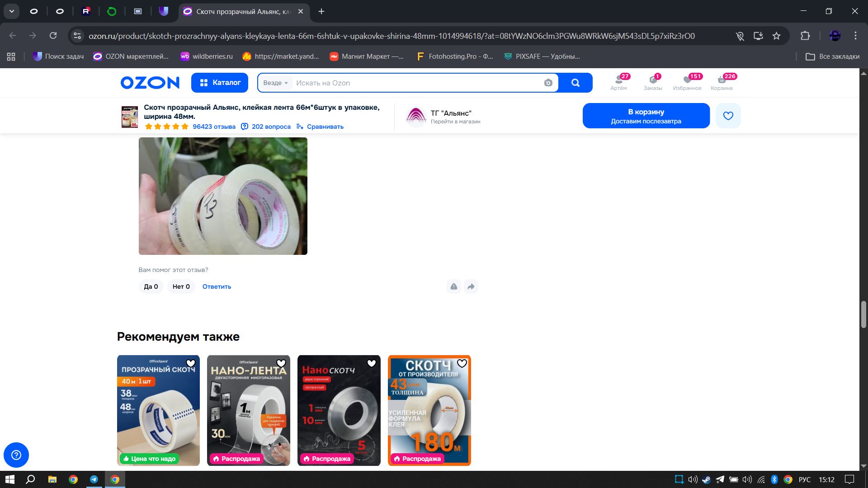Viewport: 868px width, 488px height.
Task: Toggle favorite heart next to В корзину
Action: click(728, 116)
